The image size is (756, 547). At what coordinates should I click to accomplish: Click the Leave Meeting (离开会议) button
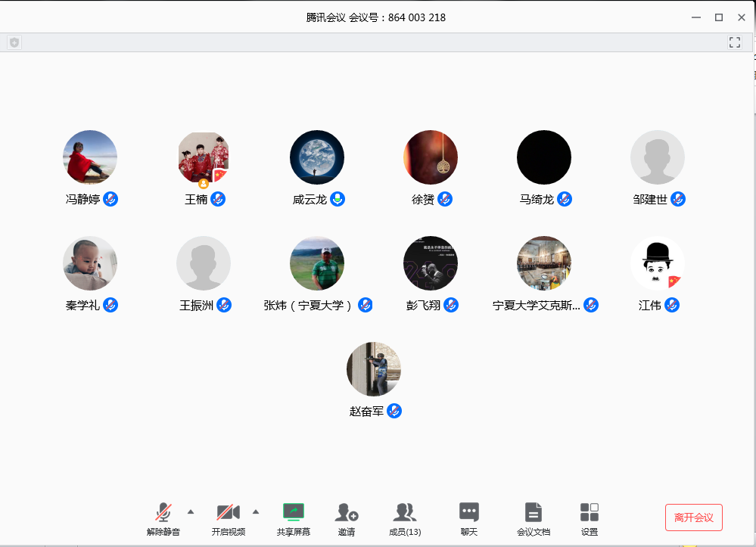click(693, 517)
